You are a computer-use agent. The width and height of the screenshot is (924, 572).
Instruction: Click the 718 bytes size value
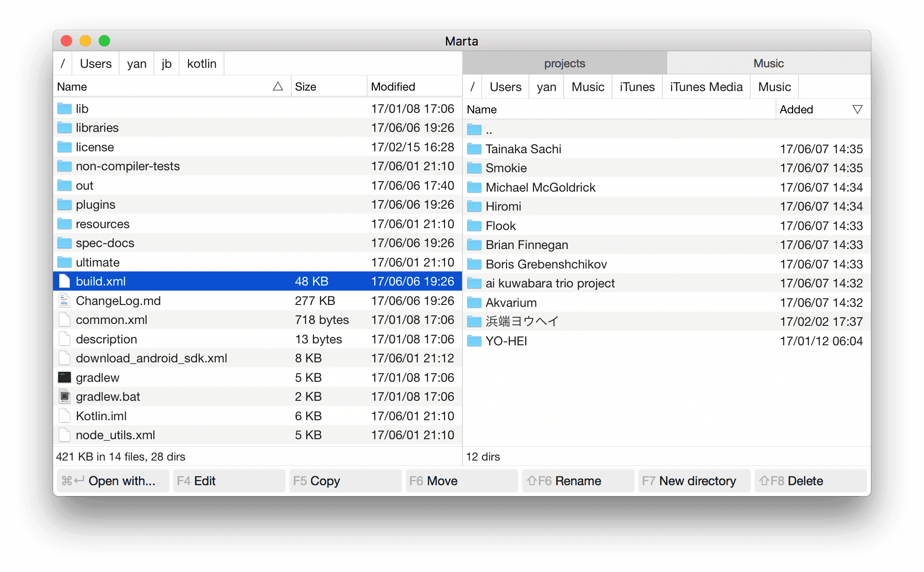pyautogui.click(x=322, y=320)
